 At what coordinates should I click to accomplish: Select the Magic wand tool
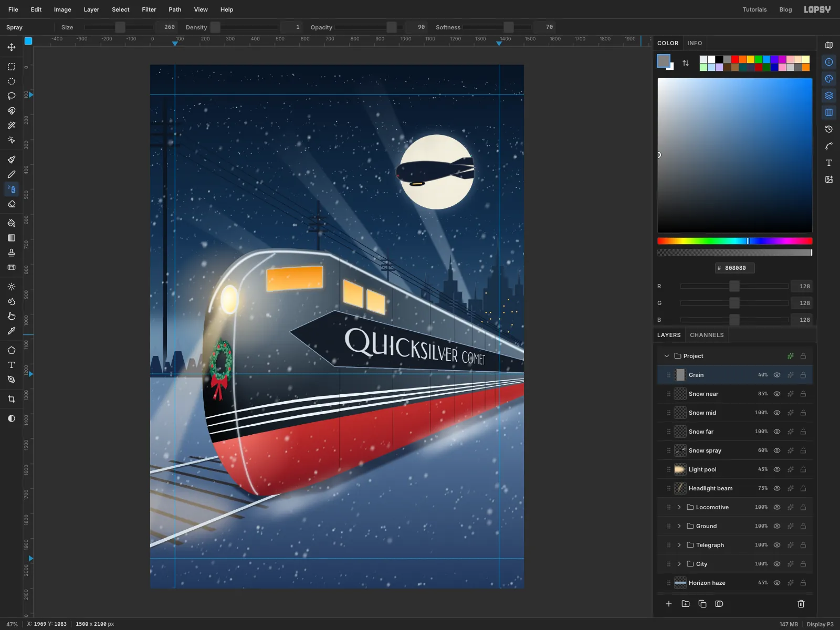tap(12, 125)
